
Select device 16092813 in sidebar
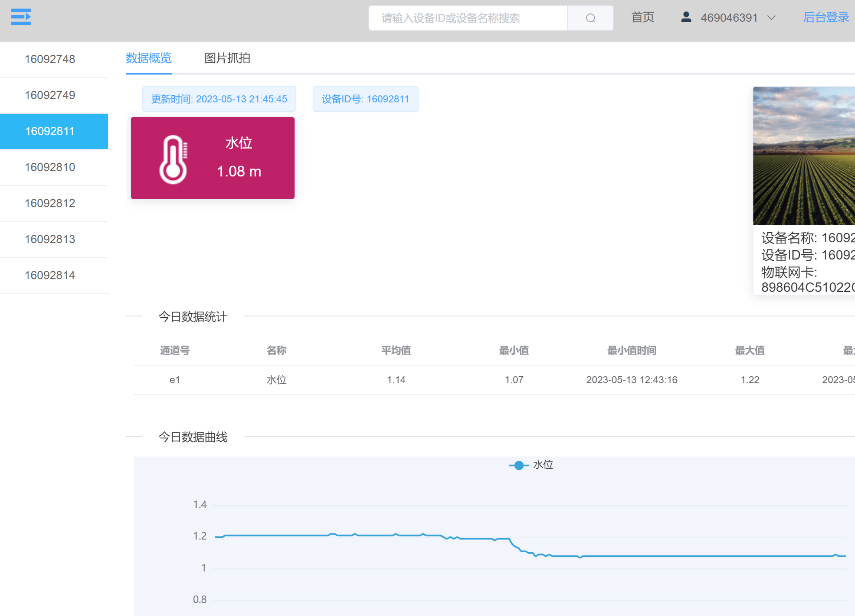pos(50,239)
